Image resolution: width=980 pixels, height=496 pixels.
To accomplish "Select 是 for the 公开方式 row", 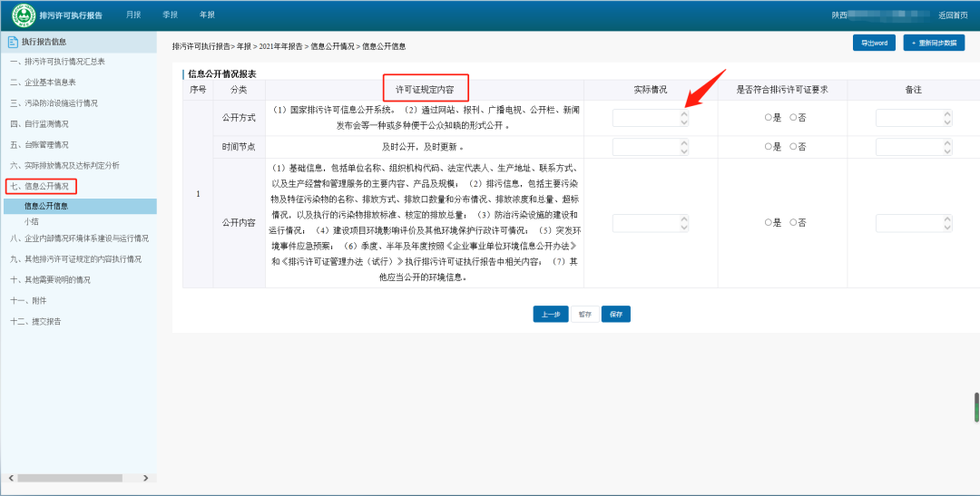I will pyautogui.click(x=768, y=118).
